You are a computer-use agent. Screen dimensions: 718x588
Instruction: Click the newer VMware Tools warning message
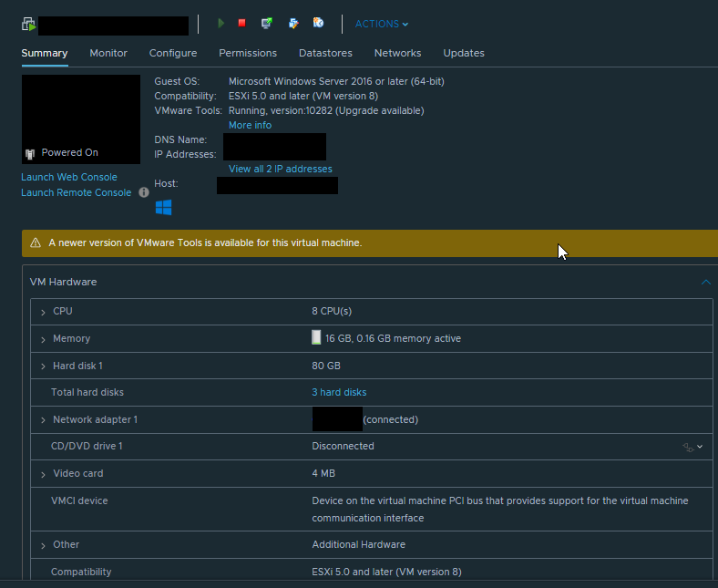[205, 242]
